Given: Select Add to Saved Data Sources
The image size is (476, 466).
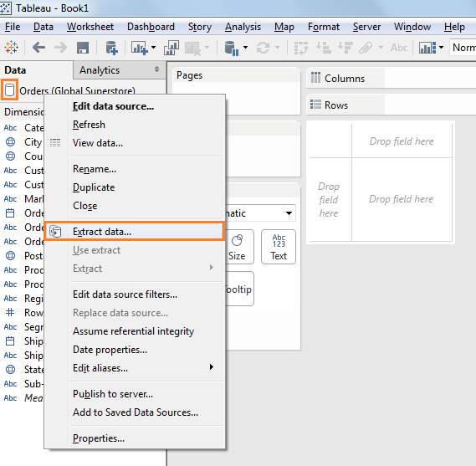Looking at the screenshot, I should [135, 412].
